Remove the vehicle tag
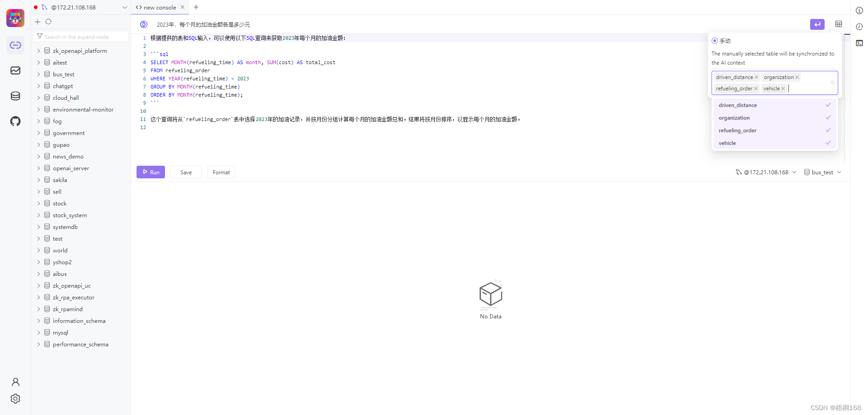The image size is (868, 415). 783,89
